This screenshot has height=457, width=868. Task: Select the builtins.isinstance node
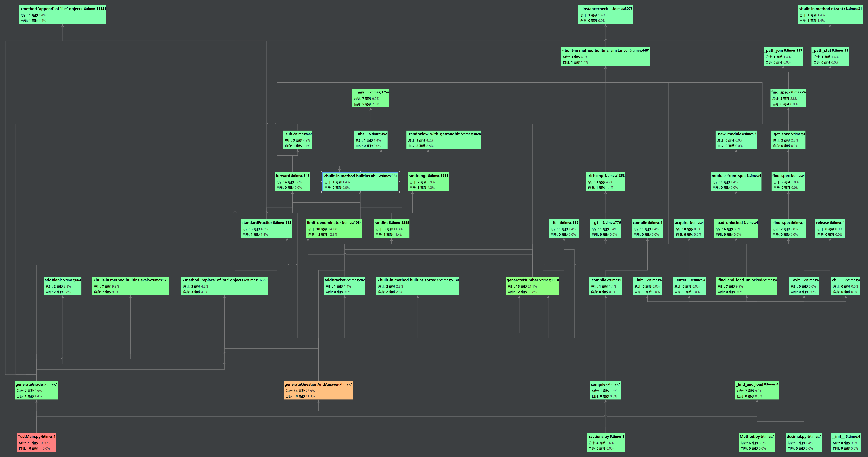(x=605, y=56)
